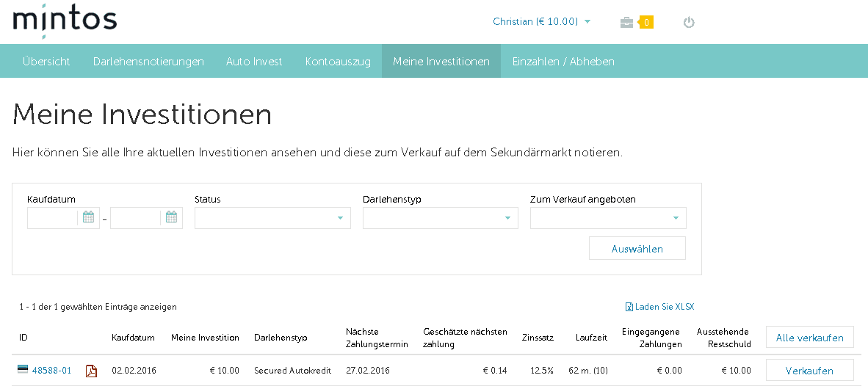Click the XLSX download file icon
Screen dimensions: 868x389
(629, 307)
